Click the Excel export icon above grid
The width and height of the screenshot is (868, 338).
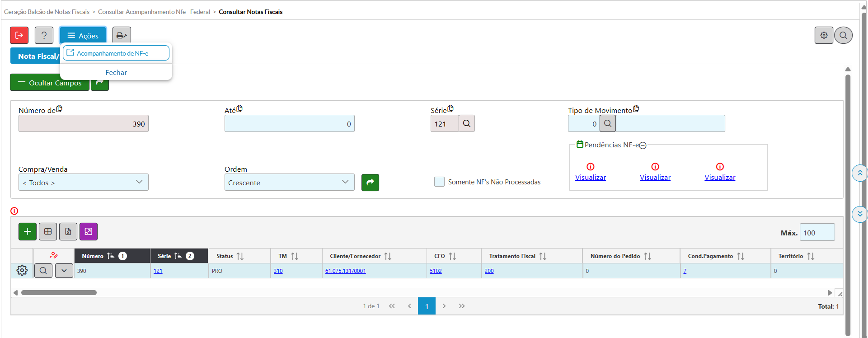[68, 232]
